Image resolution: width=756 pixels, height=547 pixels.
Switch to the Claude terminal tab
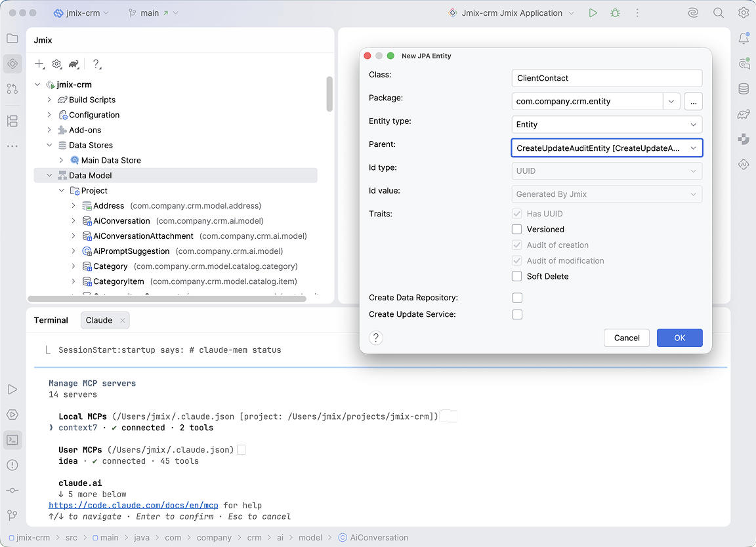click(x=99, y=321)
